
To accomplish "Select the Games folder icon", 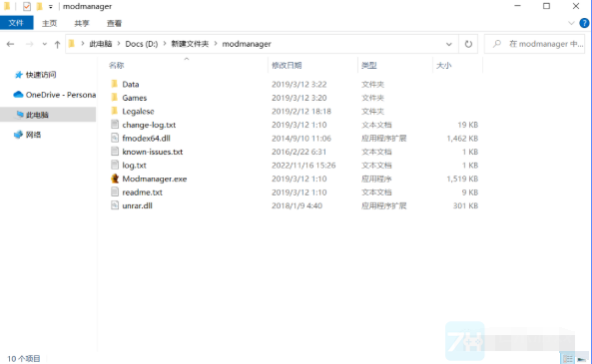I will pos(115,98).
